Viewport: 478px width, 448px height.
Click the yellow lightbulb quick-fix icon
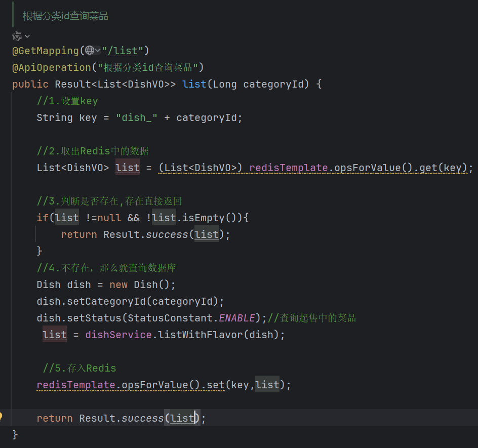pyautogui.click(x=1, y=417)
